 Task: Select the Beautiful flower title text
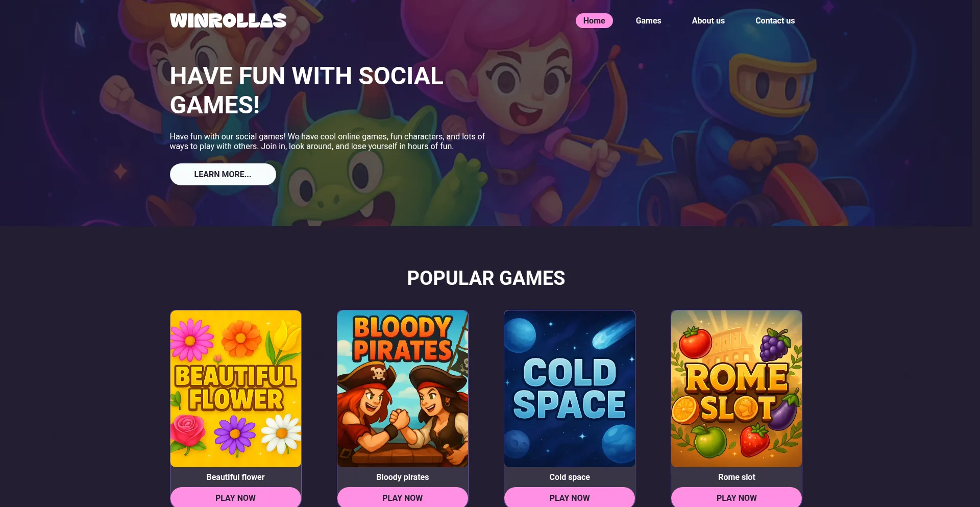[236, 477]
